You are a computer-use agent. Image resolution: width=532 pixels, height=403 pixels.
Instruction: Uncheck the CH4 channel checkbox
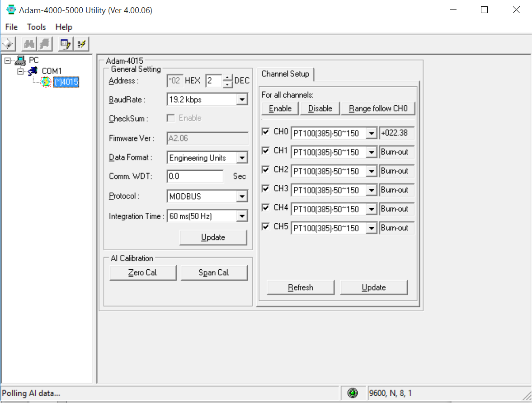click(266, 208)
